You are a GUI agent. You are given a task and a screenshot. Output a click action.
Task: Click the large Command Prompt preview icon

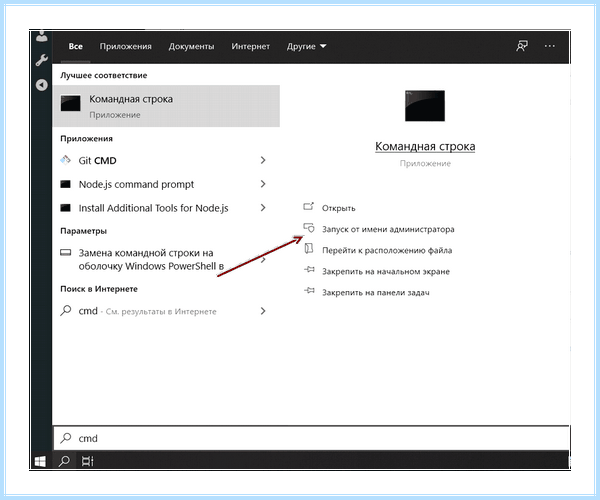(x=425, y=106)
